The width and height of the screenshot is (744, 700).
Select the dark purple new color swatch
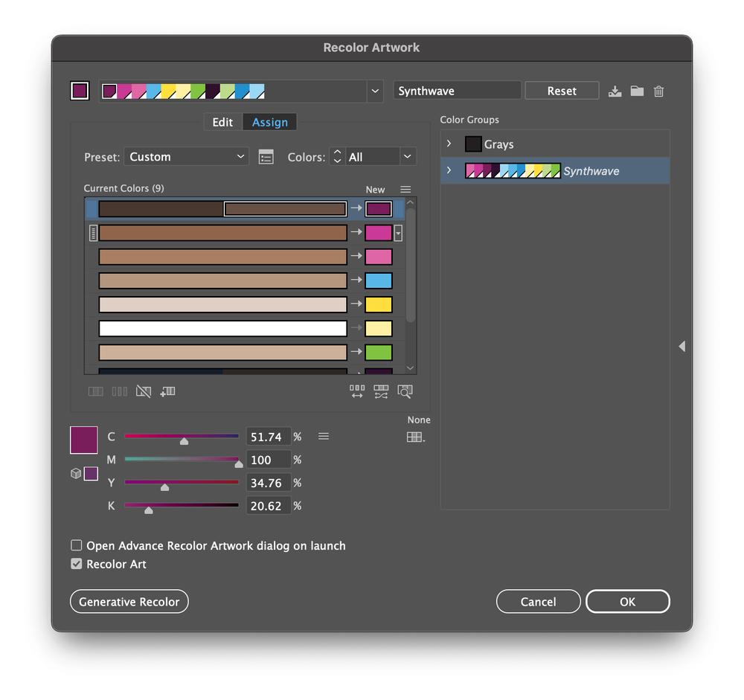coord(378,209)
